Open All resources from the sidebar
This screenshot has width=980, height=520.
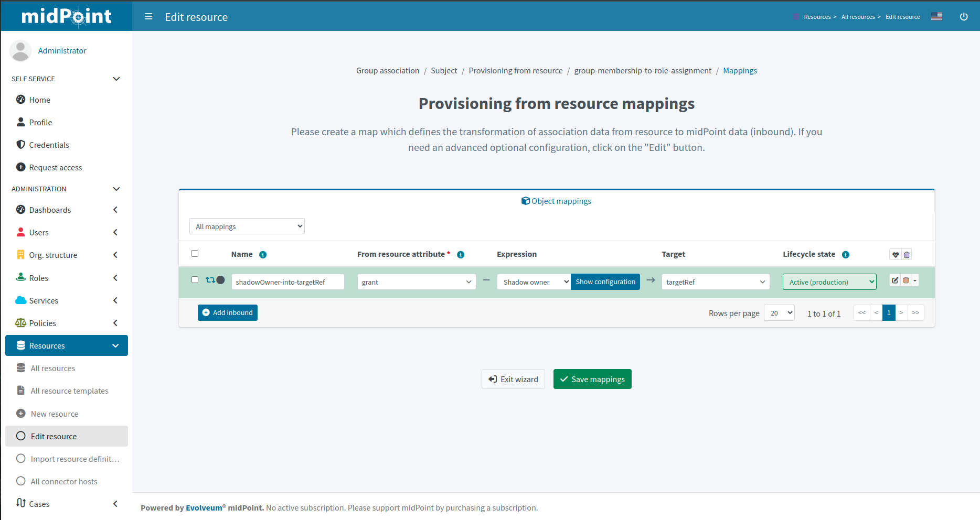coord(51,368)
